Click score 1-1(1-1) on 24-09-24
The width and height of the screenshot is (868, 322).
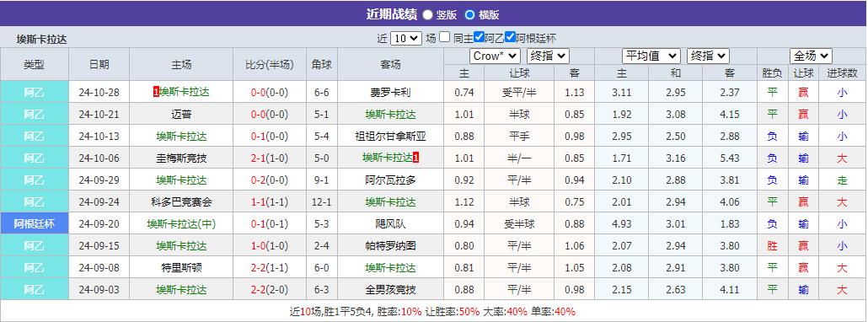coord(270,202)
